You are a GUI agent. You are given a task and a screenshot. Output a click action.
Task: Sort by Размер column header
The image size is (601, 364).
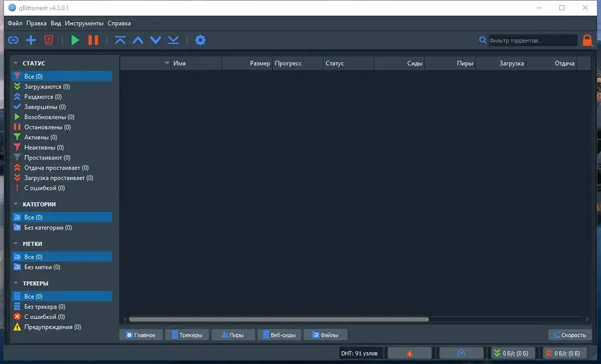247,63
